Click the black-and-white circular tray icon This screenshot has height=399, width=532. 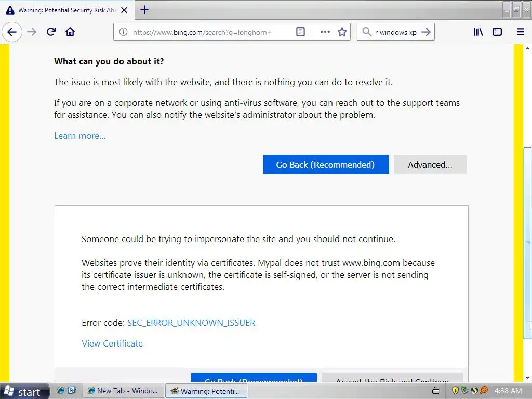pyautogui.click(x=474, y=391)
